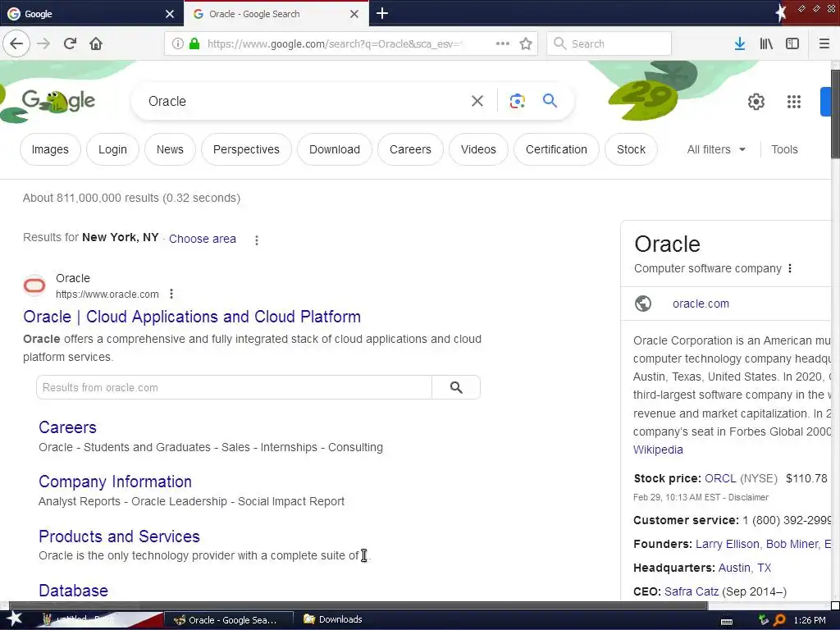
Task: Open a new browser tab
Action: [x=382, y=13]
